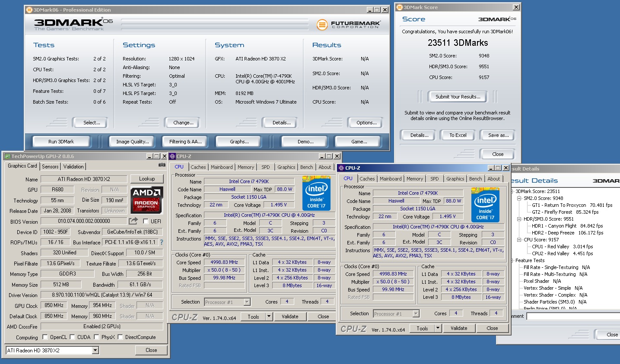Open the Mainboard tab in left CPU-Z
Viewport: 620px width, 364px height.
[222, 167]
